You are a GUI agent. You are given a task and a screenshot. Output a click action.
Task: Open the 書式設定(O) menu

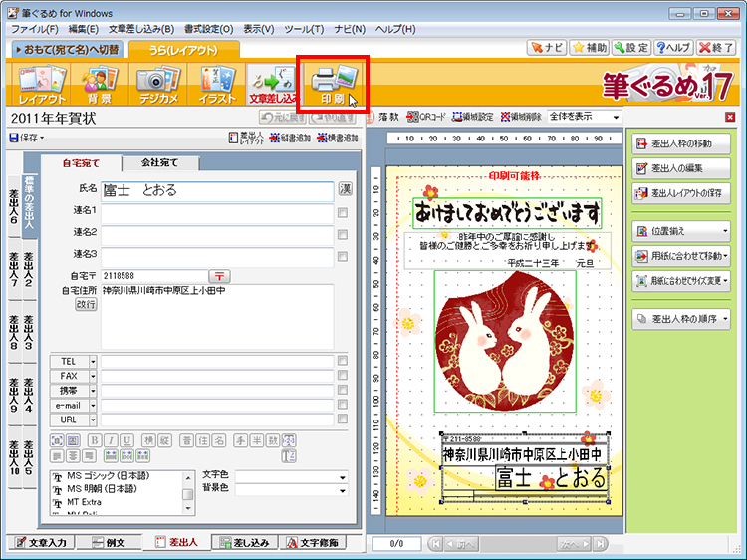209,29
